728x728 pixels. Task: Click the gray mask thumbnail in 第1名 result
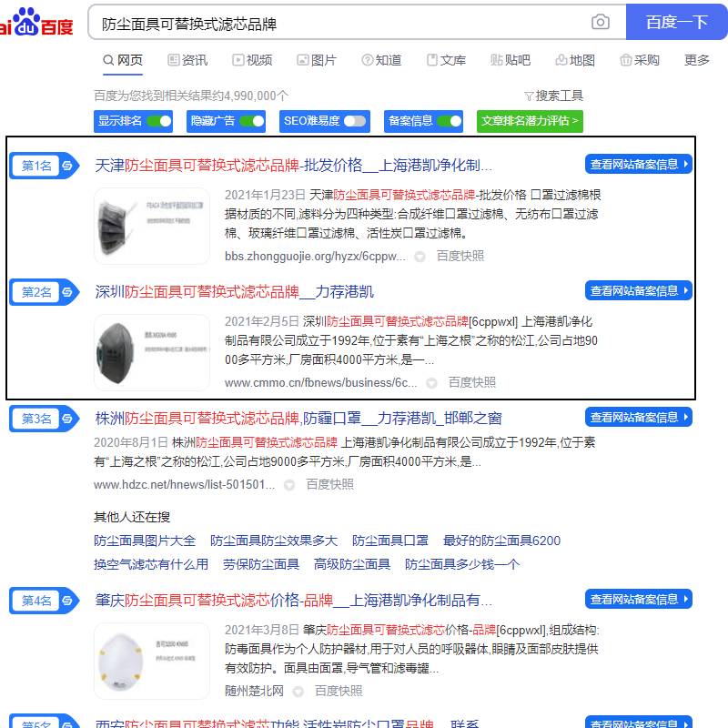152,226
